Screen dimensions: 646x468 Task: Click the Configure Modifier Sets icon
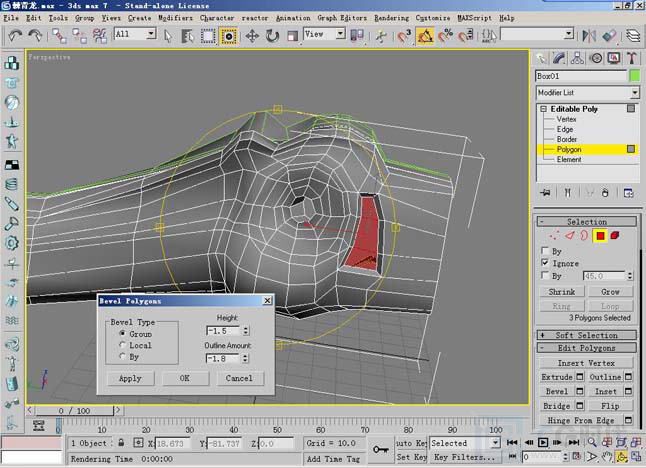(628, 193)
